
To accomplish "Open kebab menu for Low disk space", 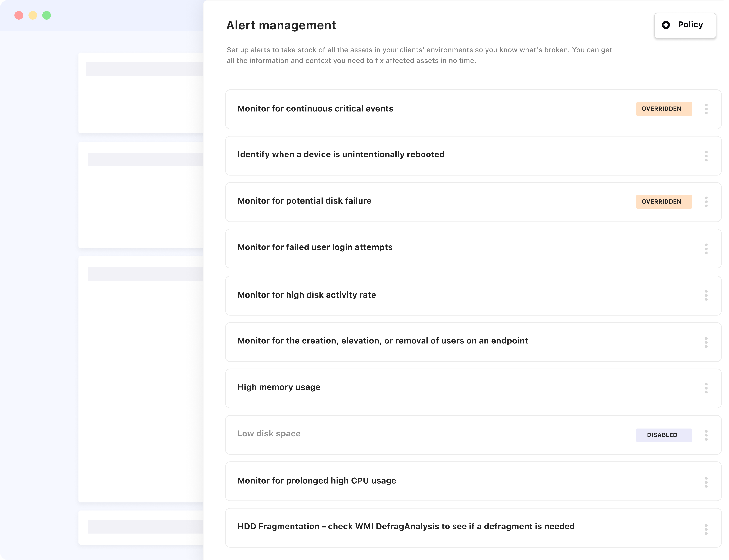I will coord(706,435).
